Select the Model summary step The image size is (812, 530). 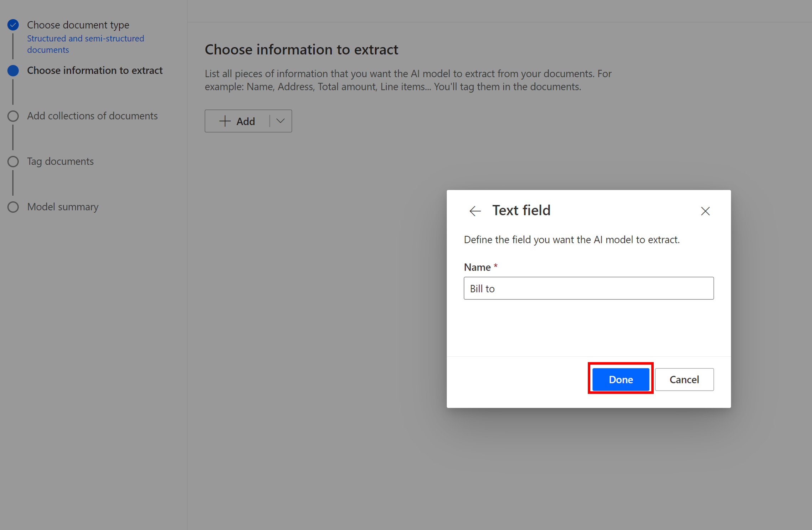tap(62, 207)
